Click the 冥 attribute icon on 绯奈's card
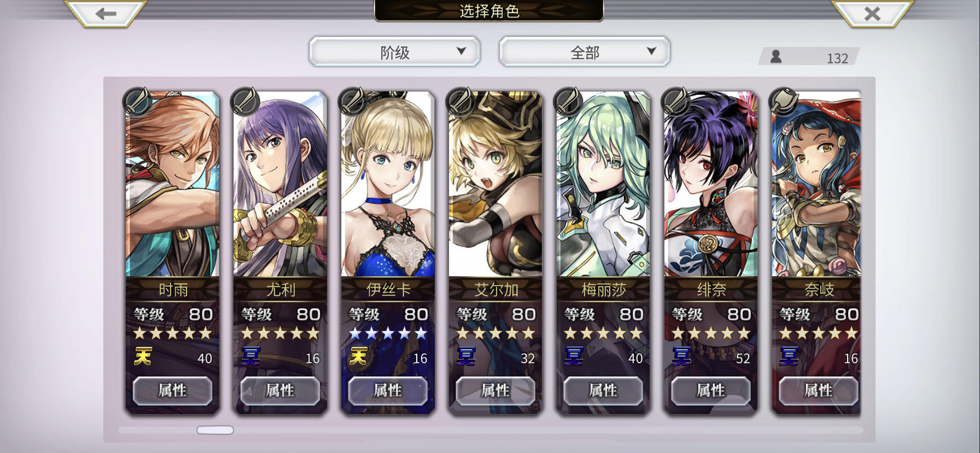This screenshot has height=453, width=980. pos(681,357)
